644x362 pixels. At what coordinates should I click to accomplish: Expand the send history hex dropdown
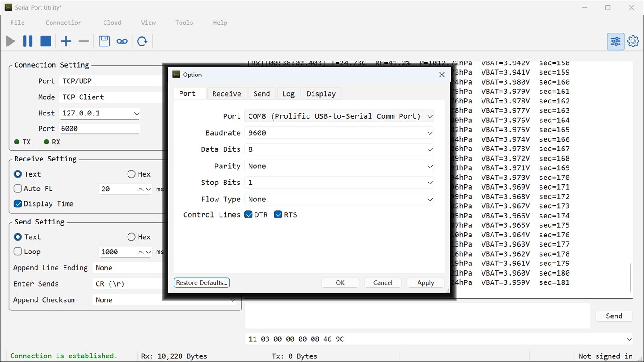tap(630, 339)
